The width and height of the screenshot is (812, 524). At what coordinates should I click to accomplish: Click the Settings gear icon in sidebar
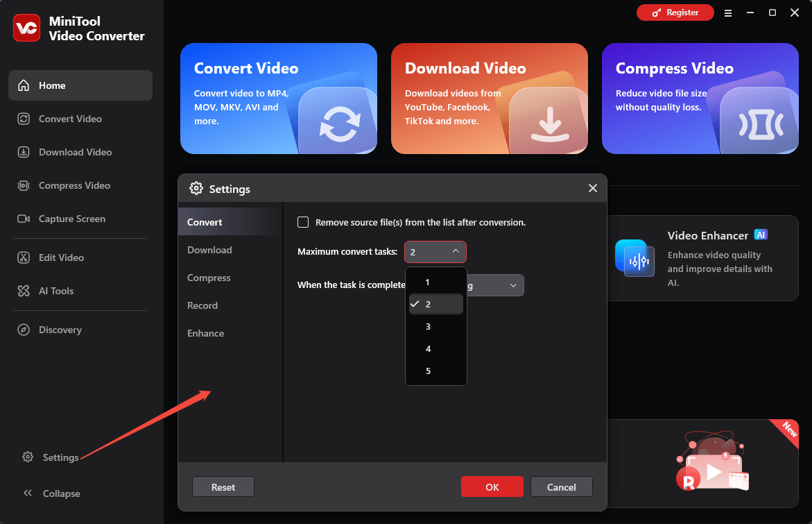28,457
